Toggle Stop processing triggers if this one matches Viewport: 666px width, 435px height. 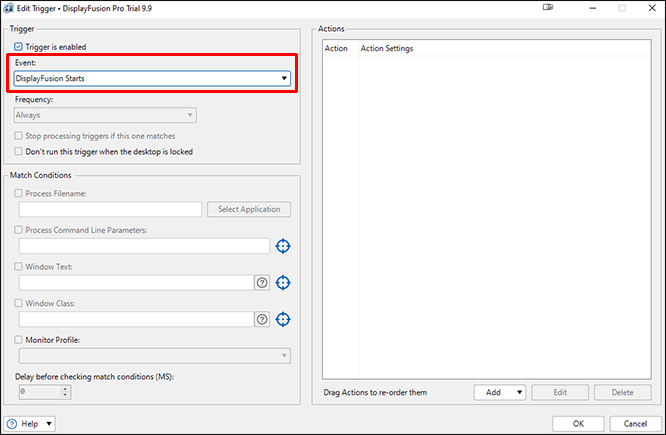pyautogui.click(x=18, y=136)
